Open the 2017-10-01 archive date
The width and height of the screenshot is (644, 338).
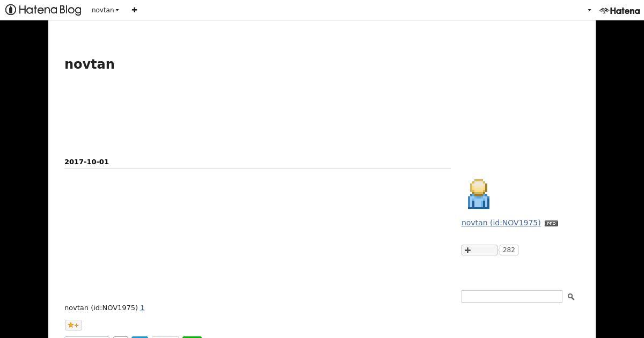(86, 161)
